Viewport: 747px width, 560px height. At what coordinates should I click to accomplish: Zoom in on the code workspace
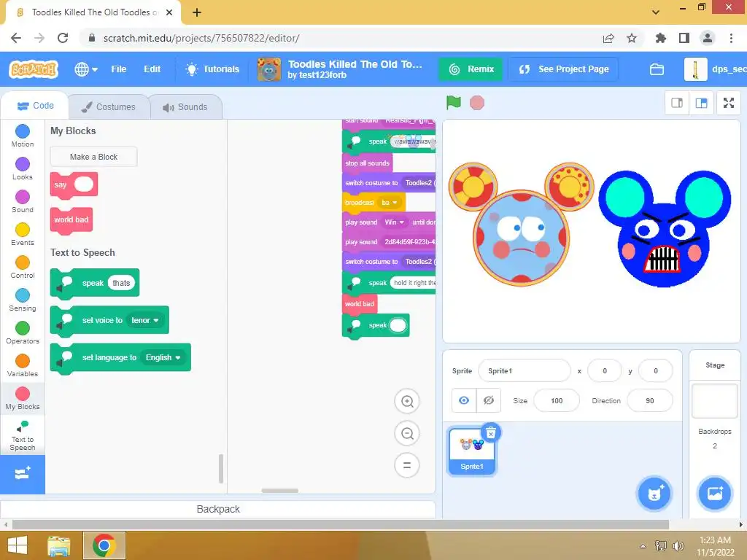click(407, 402)
